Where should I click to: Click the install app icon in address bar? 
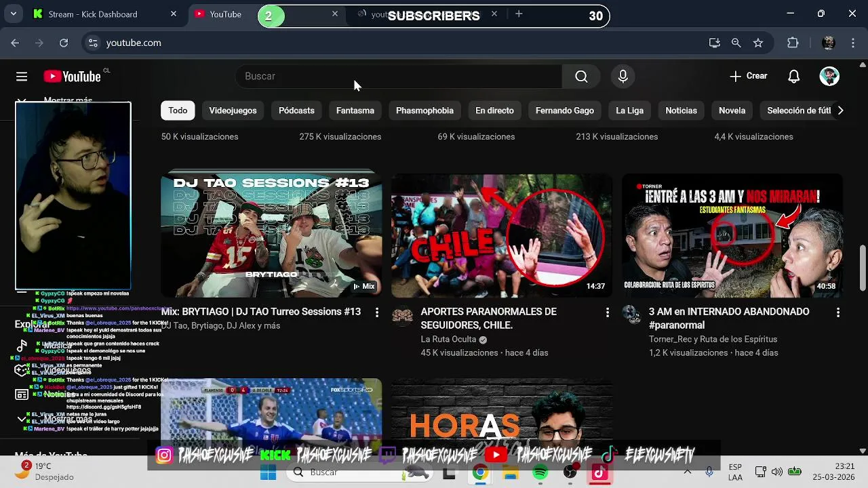(x=714, y=43)
